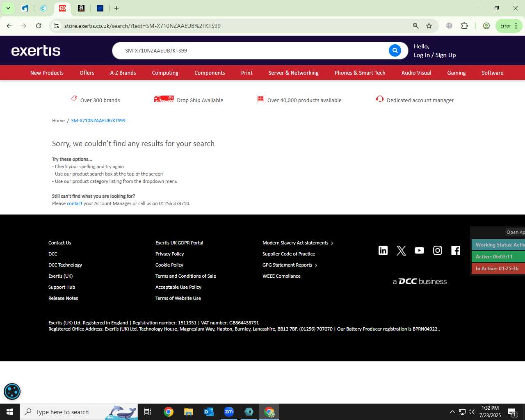Open Computing menu
This screenshot has height=420, width=525.
165,73
